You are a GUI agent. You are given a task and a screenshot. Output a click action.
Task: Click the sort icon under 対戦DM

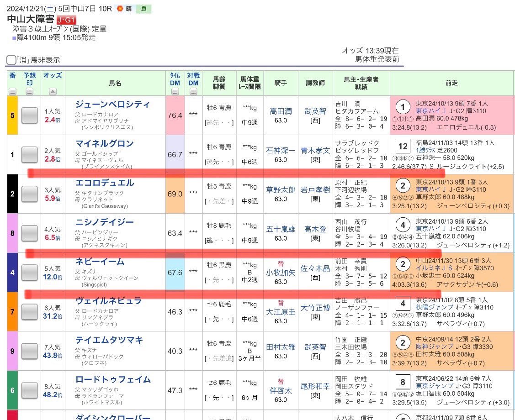pyautogui.click(x=193, y=91)
